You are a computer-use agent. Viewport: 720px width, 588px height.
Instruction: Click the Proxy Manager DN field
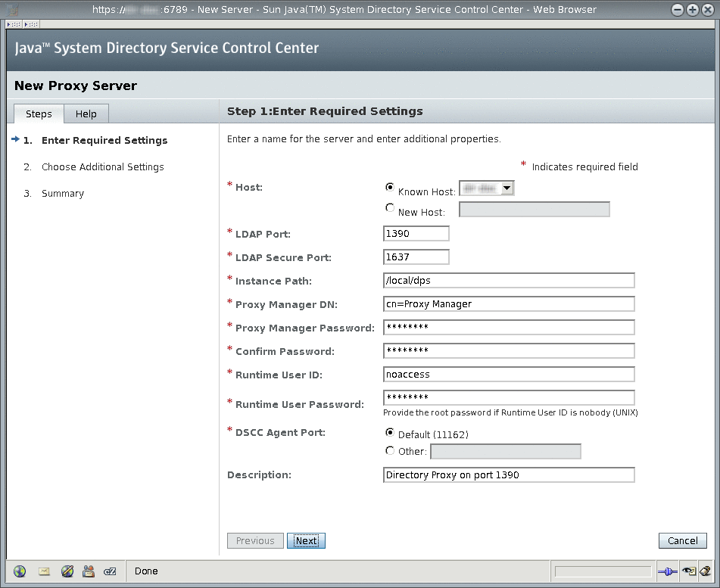509,304
